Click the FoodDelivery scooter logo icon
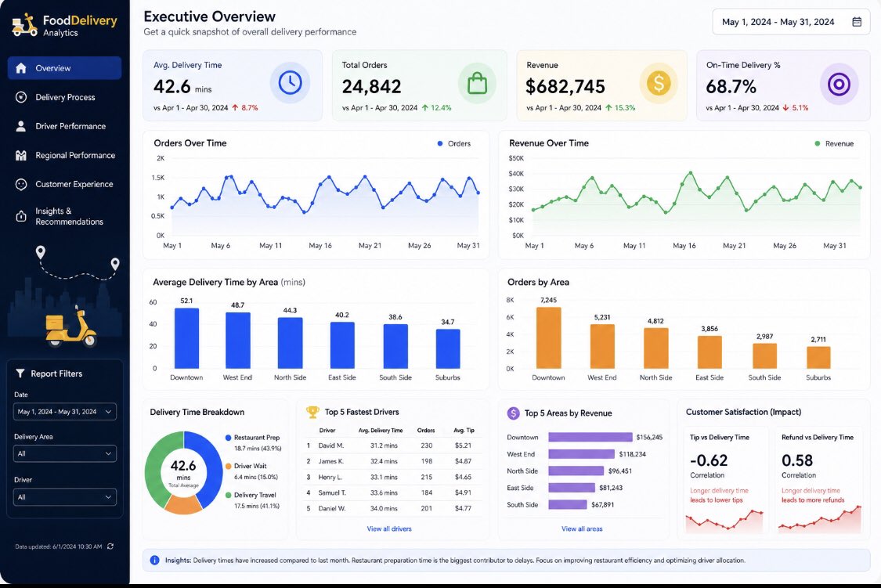 [x=25, y=25]
